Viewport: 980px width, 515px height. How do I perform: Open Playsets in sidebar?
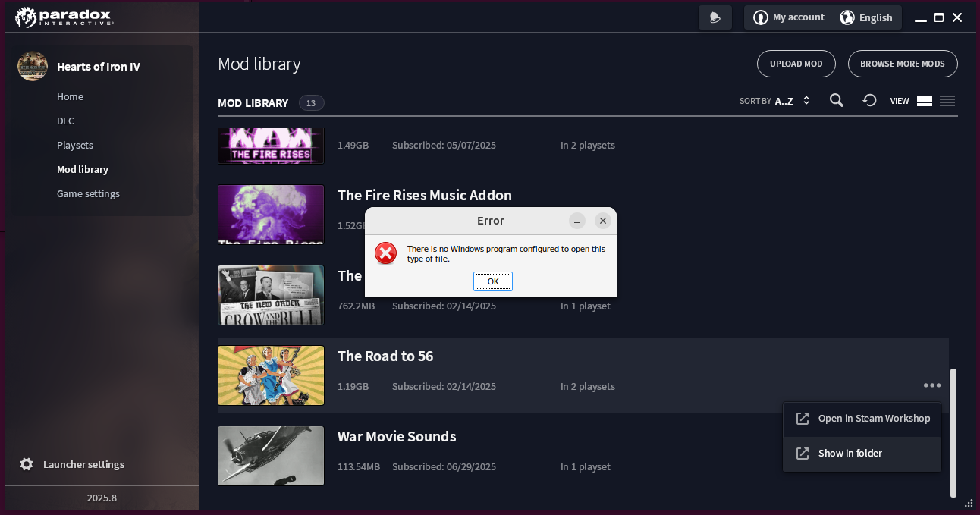(x=75, y=145)
